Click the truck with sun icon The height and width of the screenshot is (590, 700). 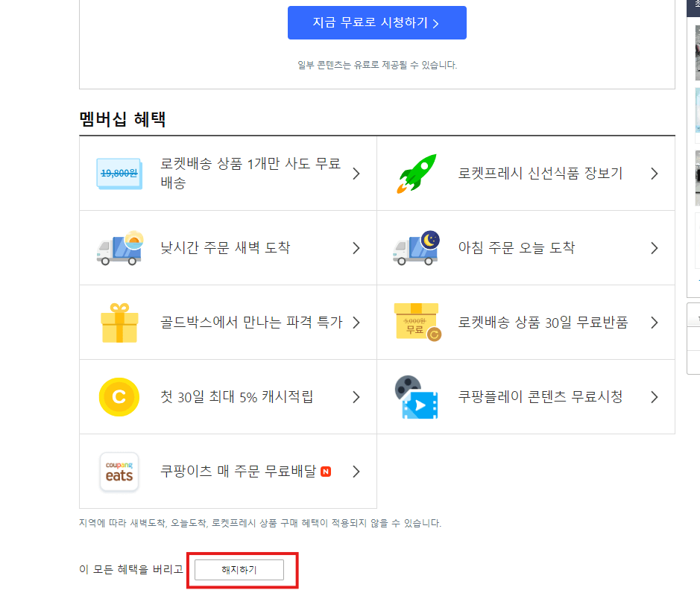coord(120,248)
